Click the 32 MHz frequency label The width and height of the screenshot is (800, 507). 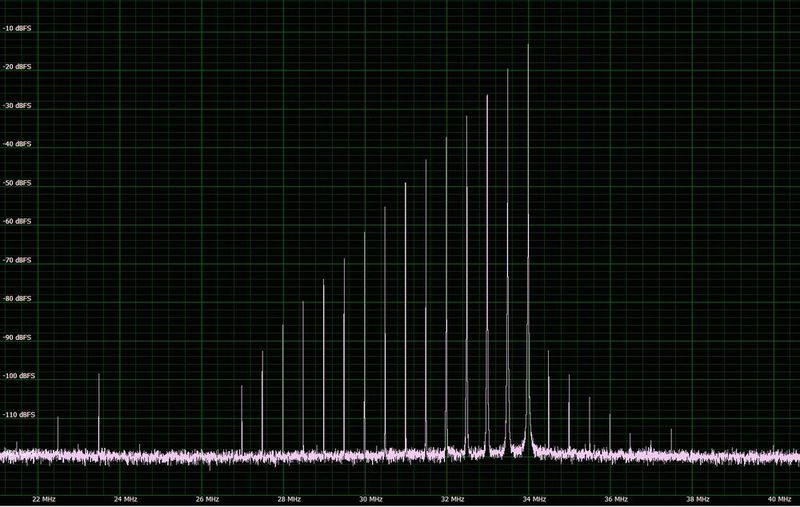(x=453, y=499)
